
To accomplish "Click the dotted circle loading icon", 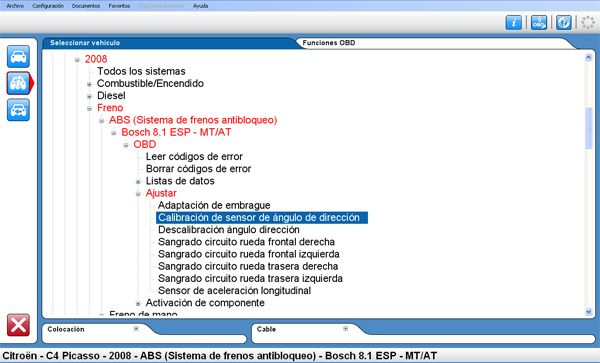I will tap(588, 23).
